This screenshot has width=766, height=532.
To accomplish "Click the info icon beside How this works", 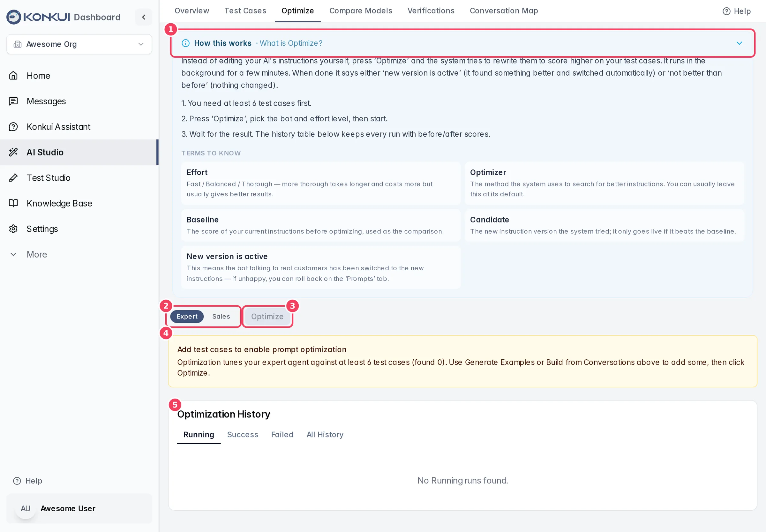I will (186, 43).
